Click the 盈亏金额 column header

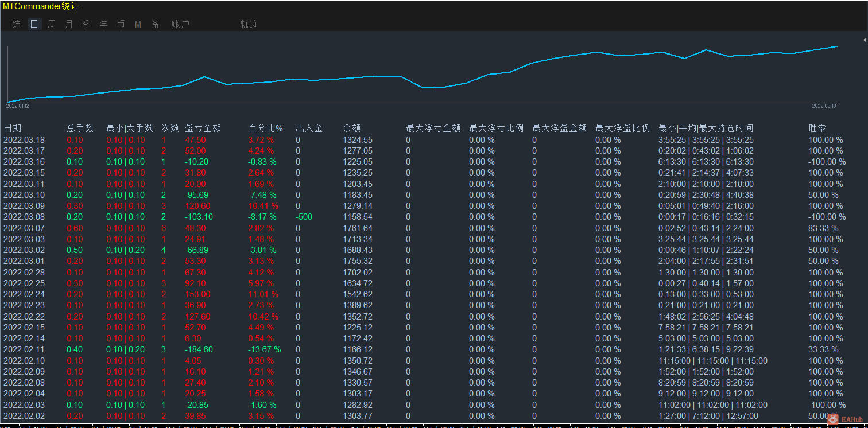(x=203, y=128)
